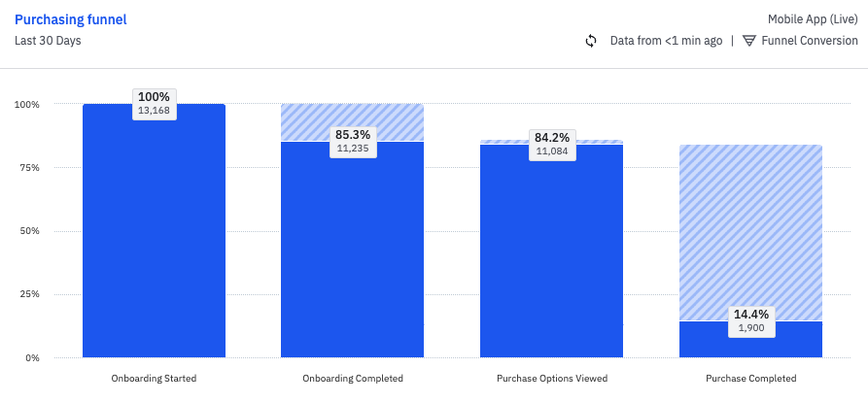This screenshot has height=402, width=868.
Task: Click the striped drop-off area above Onboarding Completed
Action: pyautogui.click(x=352, y=117)
